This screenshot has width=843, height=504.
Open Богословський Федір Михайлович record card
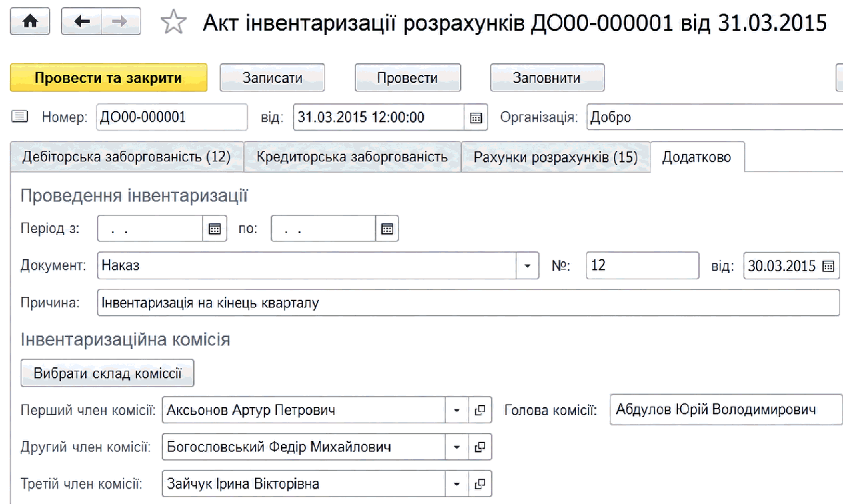click(481, 447)
